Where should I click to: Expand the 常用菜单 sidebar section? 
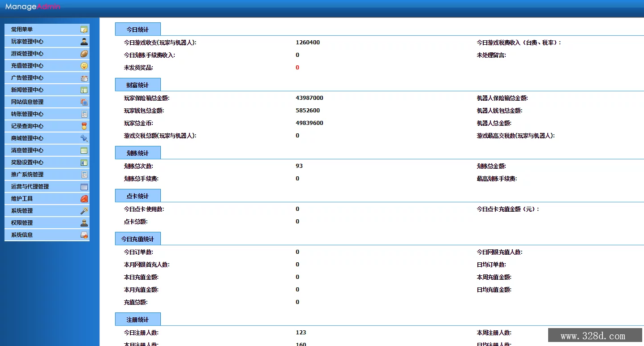(22, 30)
